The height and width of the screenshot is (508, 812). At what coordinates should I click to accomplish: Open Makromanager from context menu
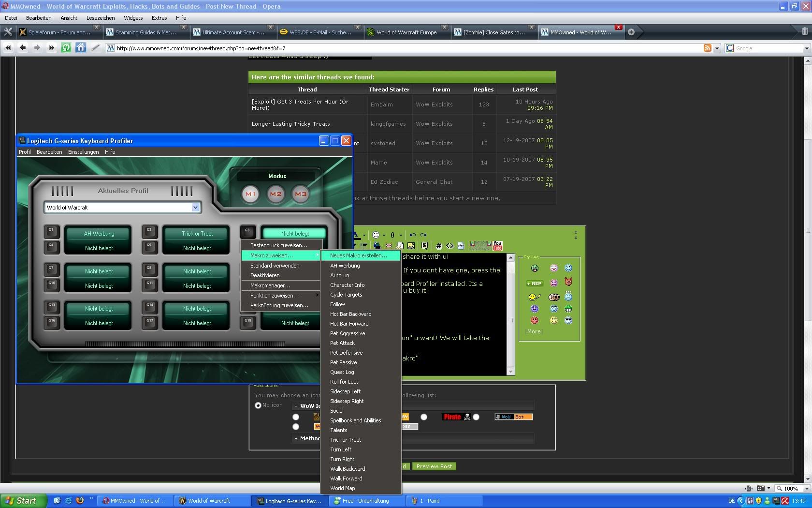(x=281, y=285)
